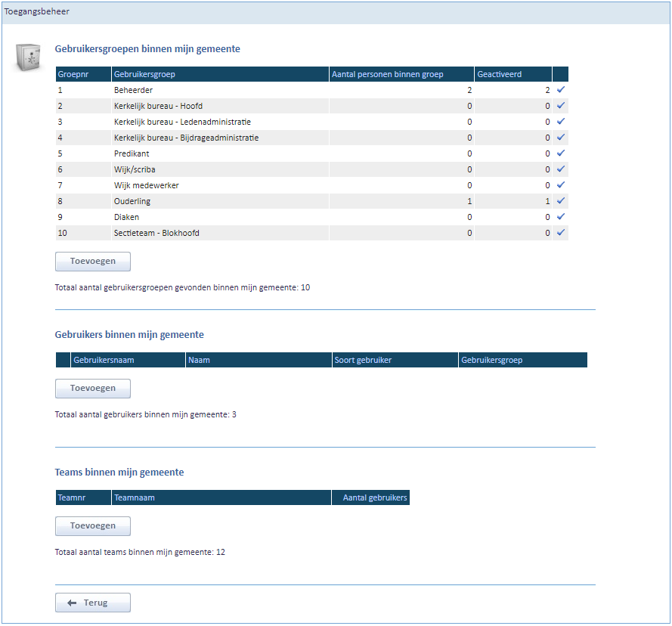Screen dimensions: 672x626
Task: Click the checkmark icon in Ouderling row
Action: pos(561,200)
